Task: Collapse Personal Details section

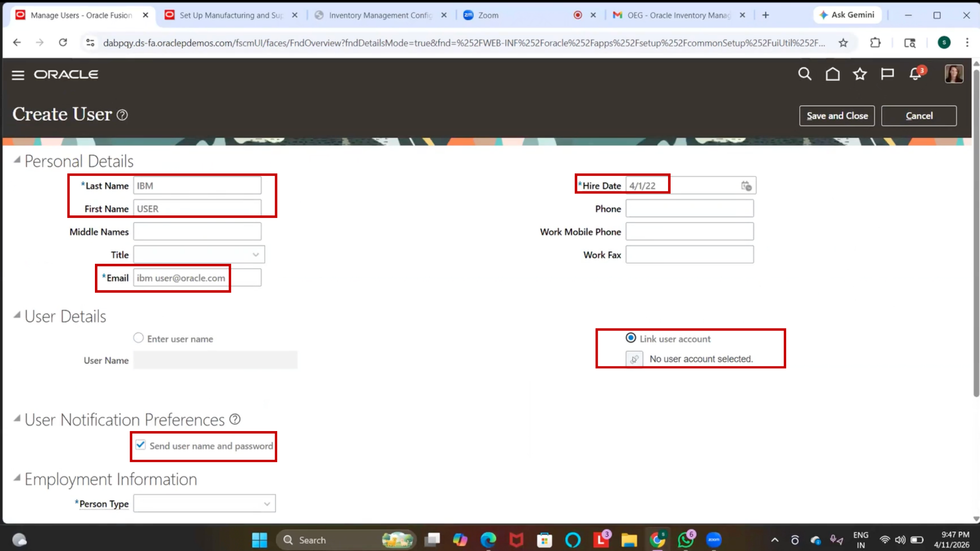Action: (17, 160)
